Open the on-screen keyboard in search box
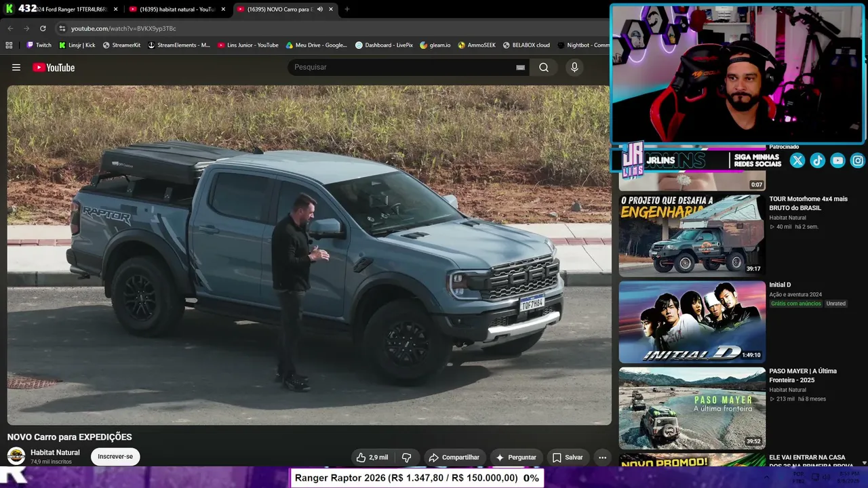Screen dimensions: 868x488 point(520,67)
